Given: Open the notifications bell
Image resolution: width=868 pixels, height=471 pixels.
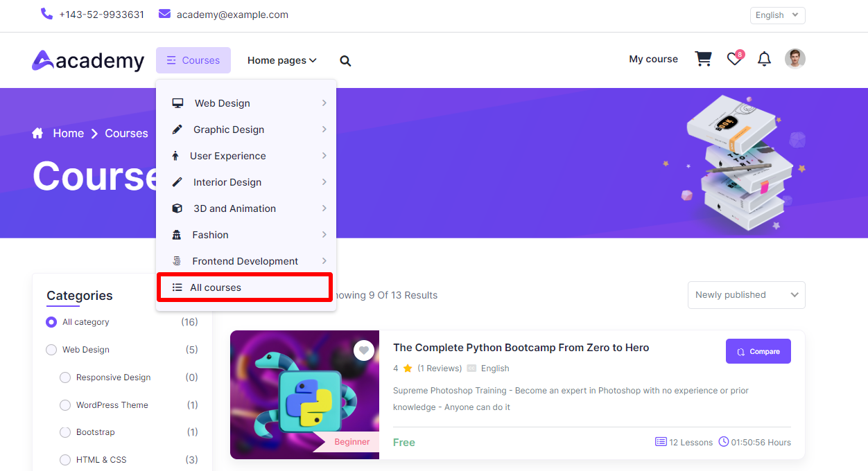Looking at the screenshot, I should 764,60.
